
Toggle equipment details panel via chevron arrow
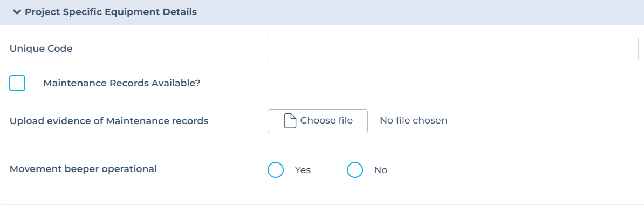(17, 12)
